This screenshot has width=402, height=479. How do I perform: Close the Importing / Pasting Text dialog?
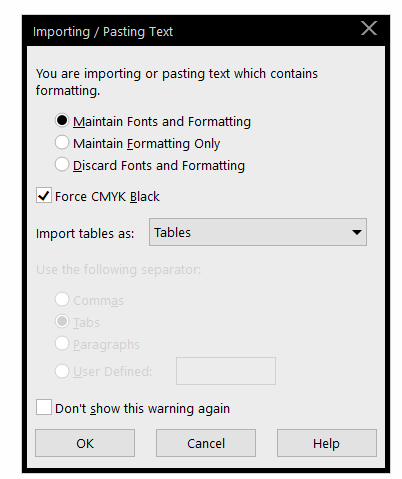click(369, 28)
